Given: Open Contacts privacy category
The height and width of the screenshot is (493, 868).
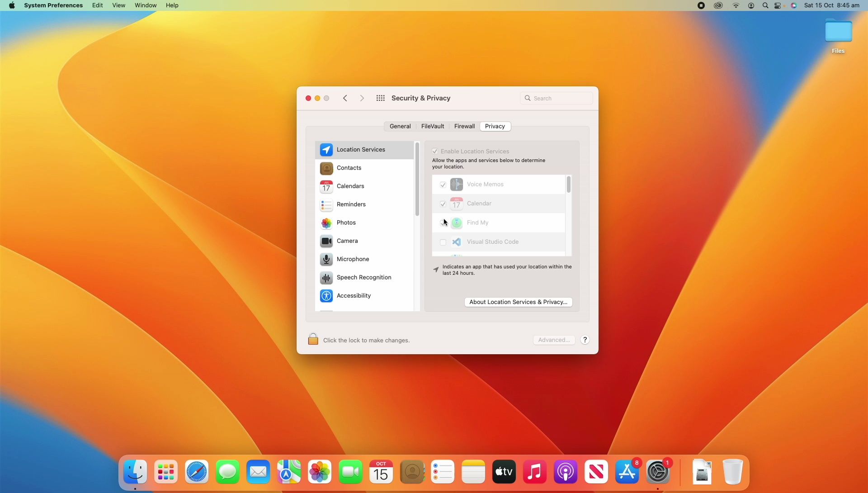Looking at the screenshot, I should [x=364, y=168].
